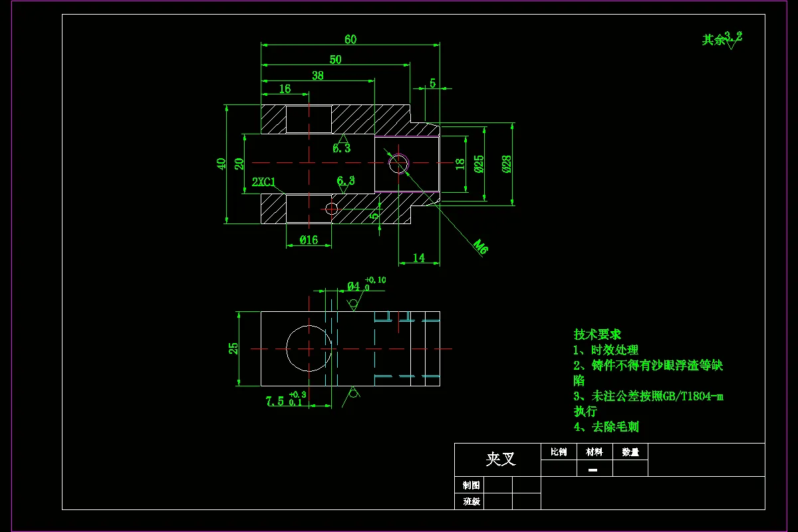Select the 班级 title block label

tap(471, 501)
